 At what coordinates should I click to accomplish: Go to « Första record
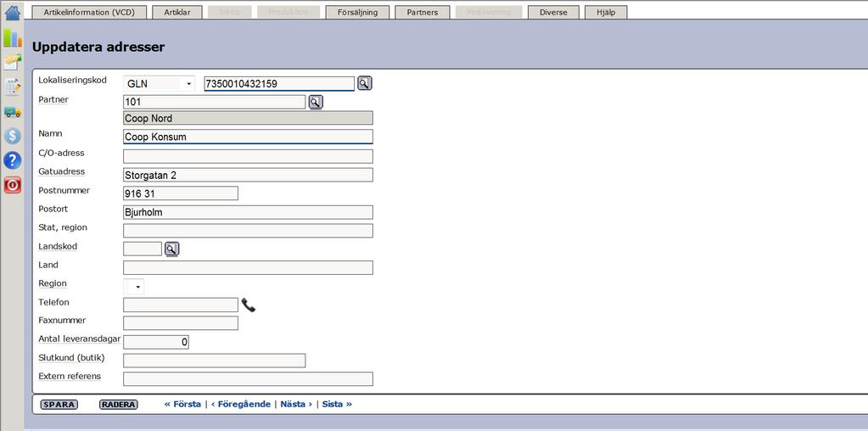point(182,404)
